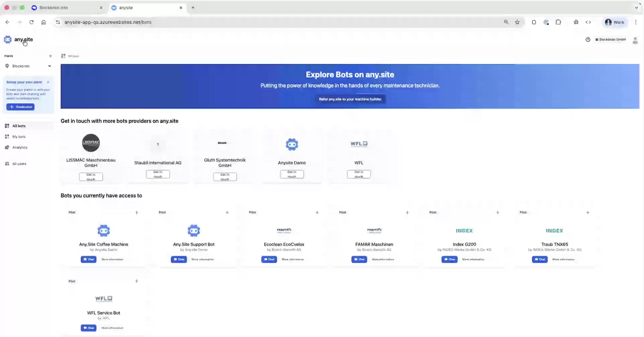
Task: Open browser extensions puzzle icon
Action: coord(558,22)
